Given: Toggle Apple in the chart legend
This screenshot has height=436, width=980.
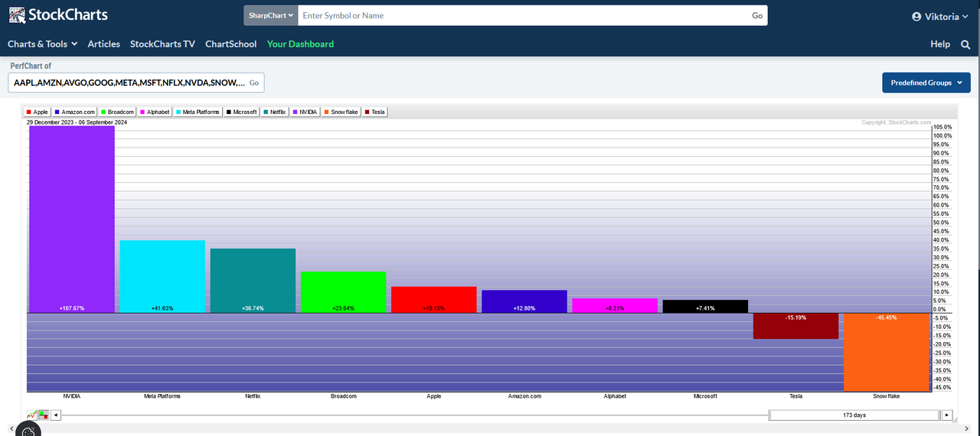Looking at the screenshot, I should [38, 112].
